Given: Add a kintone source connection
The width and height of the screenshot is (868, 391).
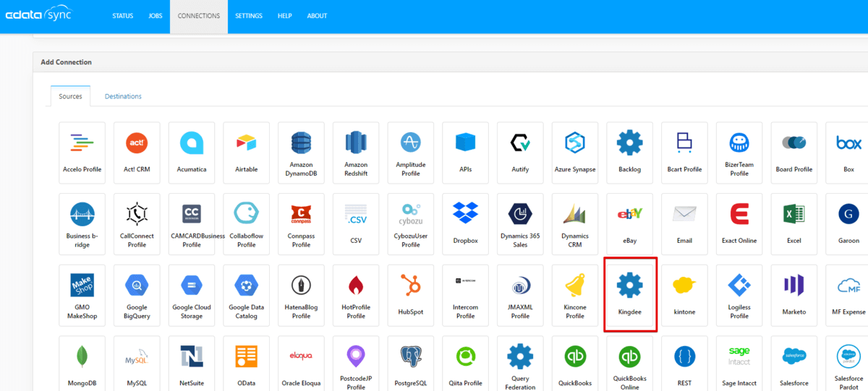Looking at the screenshot, I should (684, 295).
